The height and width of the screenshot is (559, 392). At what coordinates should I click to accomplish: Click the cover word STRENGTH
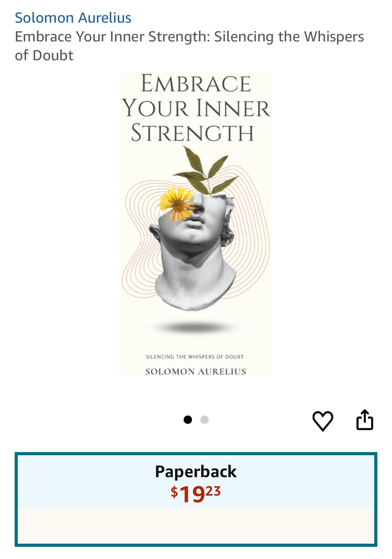point(192,133)
